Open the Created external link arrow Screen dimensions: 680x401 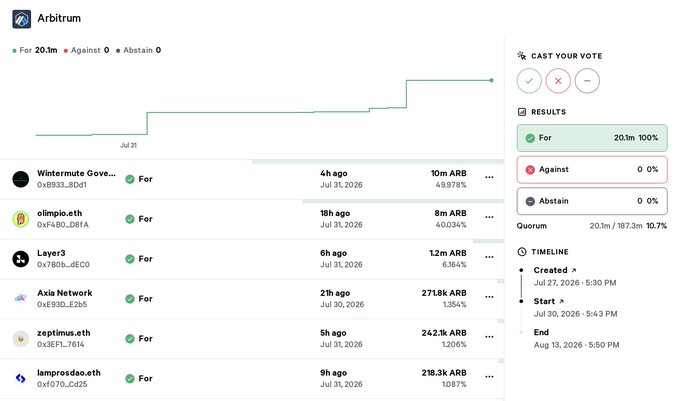pyautogui.click(x=574, y=270)
